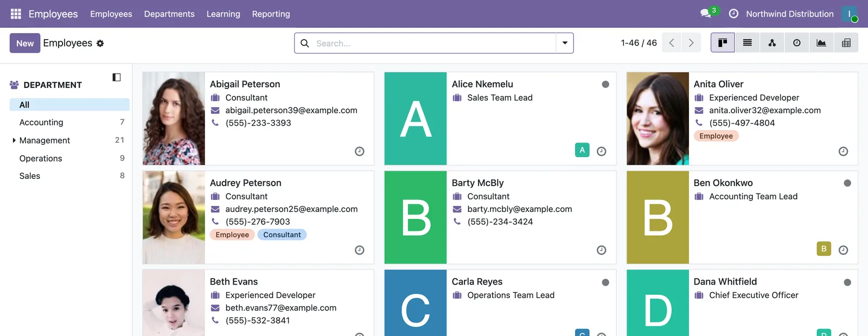
Task: Expand the Management department tree
Action: [14, 140]
